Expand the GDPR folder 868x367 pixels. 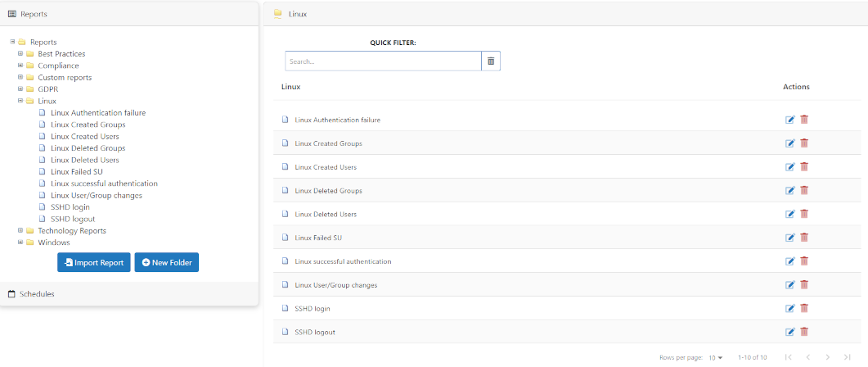(x=20, y=88)
